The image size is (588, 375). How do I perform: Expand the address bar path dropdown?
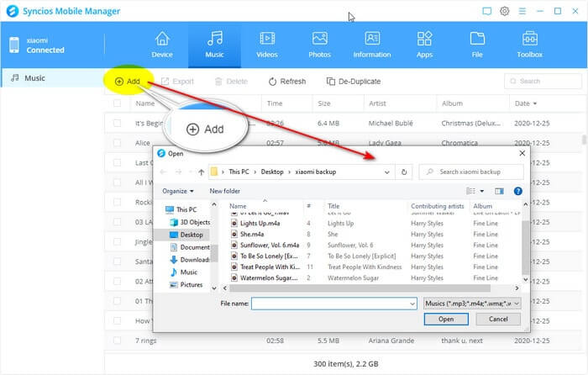[386, 172]
